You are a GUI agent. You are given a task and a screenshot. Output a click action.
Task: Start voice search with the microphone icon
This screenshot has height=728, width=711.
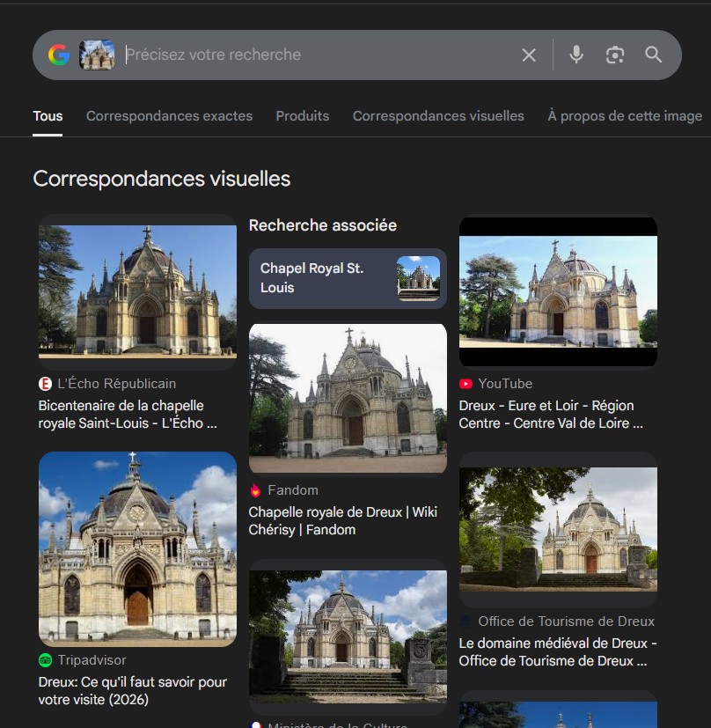coord(576,55)
